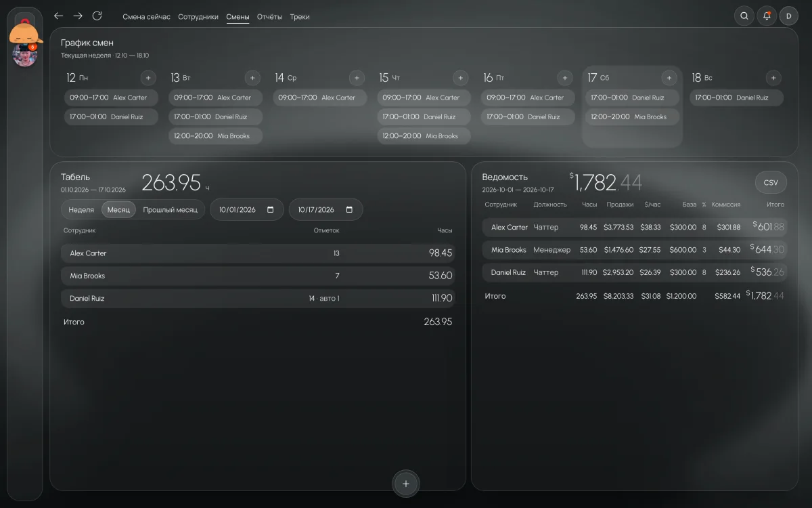Click the start date field 10/01/2026
Screen dimensions: 812x508
(246, 210)
